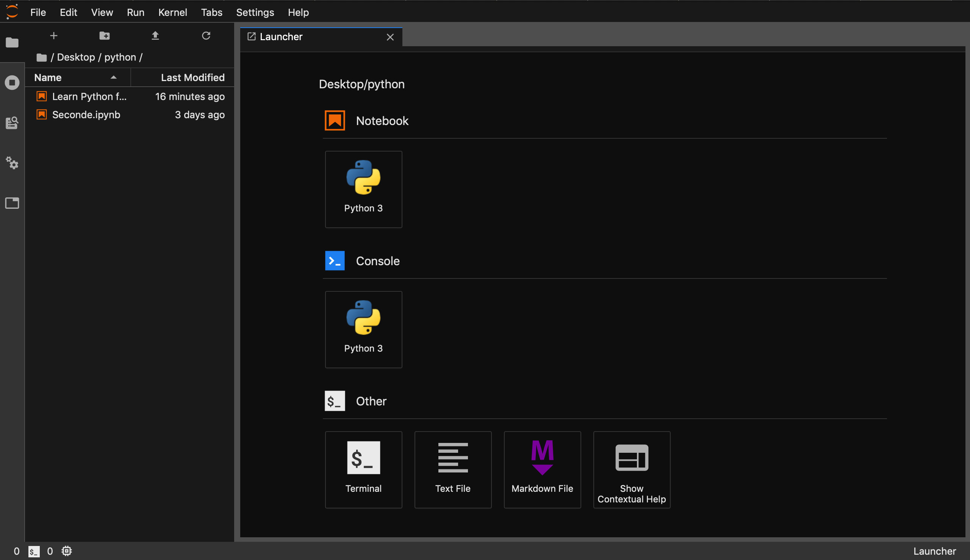The image size is (970, 560).
Task: Click the Upload Files icon
Action: tap(155, 36)
